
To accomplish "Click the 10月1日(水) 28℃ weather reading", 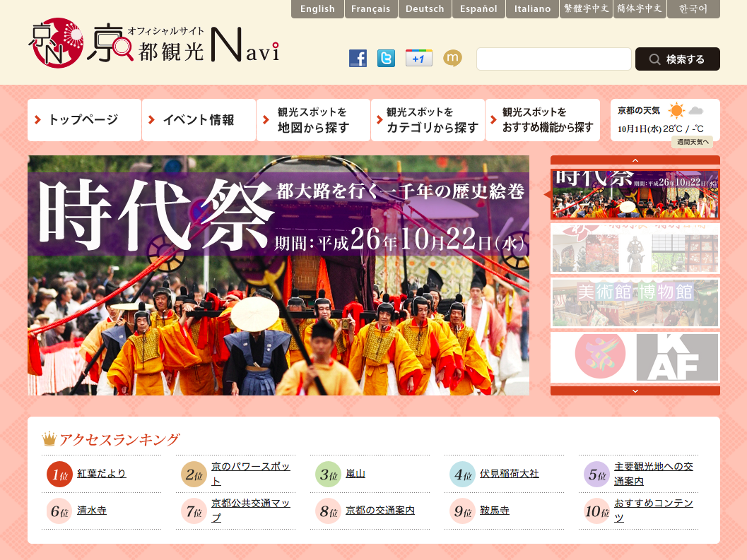I will pyautogui.click(x=660, y=129).
